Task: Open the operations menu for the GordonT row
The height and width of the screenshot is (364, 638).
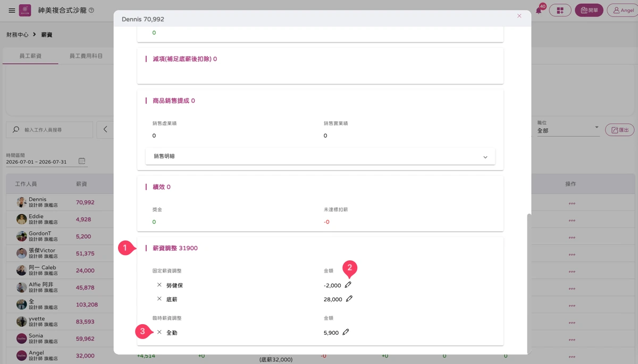Action: tap(572, 236)
